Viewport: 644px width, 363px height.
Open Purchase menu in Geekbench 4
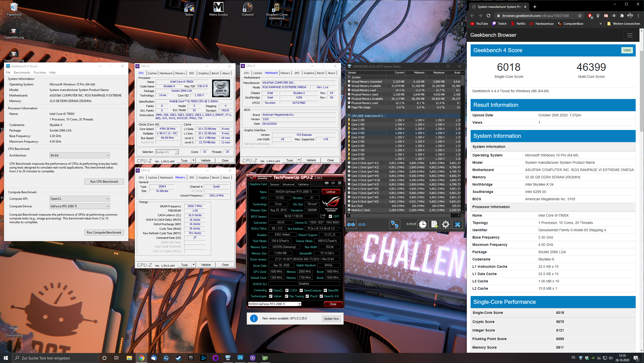(x=40, y=73)
